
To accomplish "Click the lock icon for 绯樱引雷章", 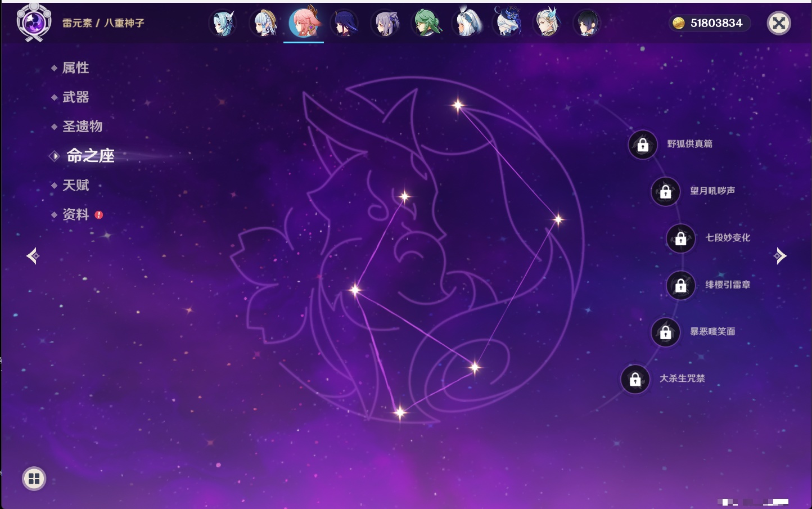I will (x=680, y=286).
